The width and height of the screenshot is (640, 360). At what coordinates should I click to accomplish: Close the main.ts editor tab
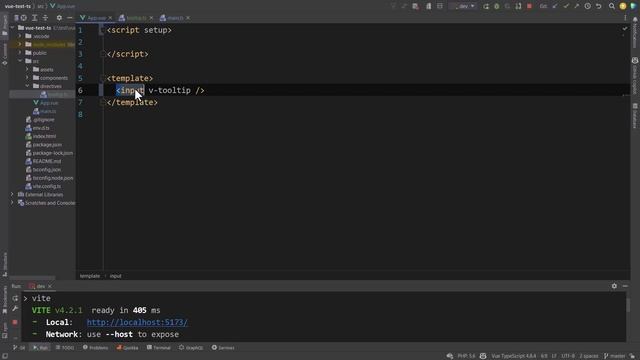[188, 18]
